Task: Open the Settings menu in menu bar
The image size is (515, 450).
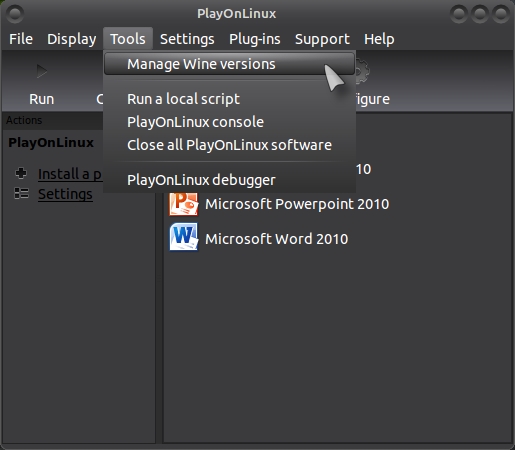Action: pos(187,39)
